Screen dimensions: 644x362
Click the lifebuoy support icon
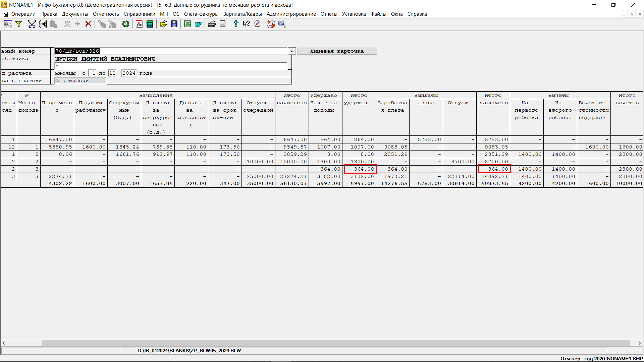[x=271, y=24]
